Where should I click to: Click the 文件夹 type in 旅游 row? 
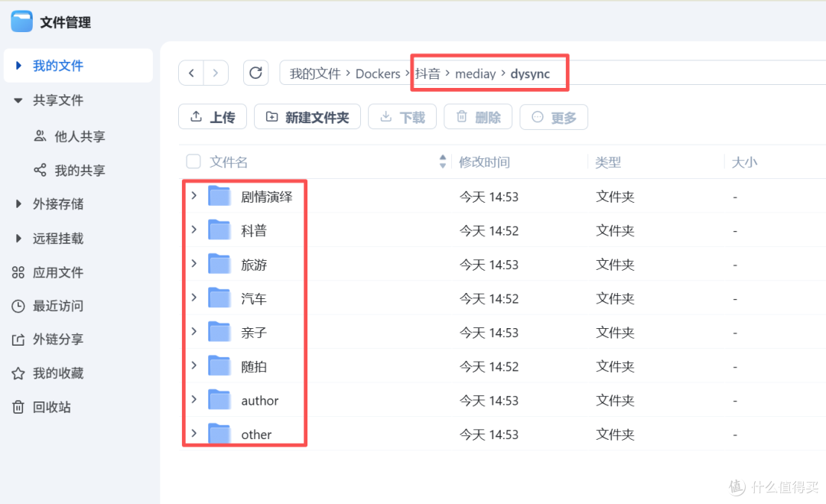pyautogui.click(x=615, y=265)
